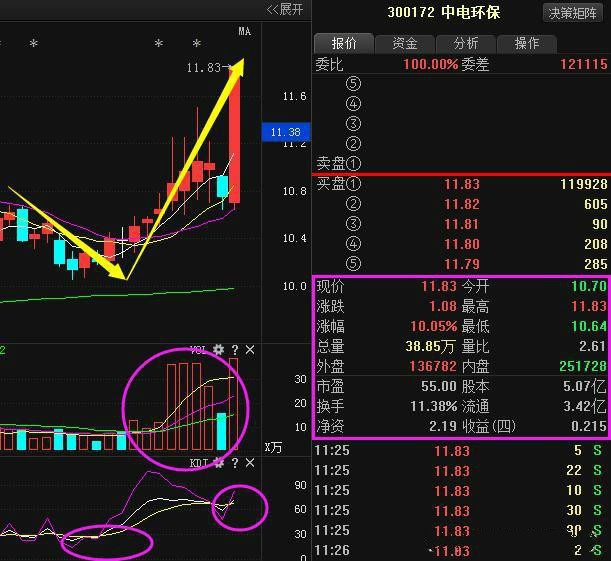The height and width of the screenshot is (561, 611).
Task: Select buy level 2 price 11.82
Action: (x=462, y=204)
